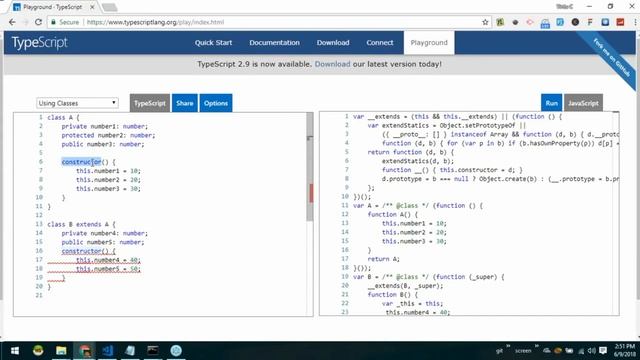Open the Using Classes samples dropdown
Image resolution: width=640 pixels, height=360 pixels.
[77, 103]
